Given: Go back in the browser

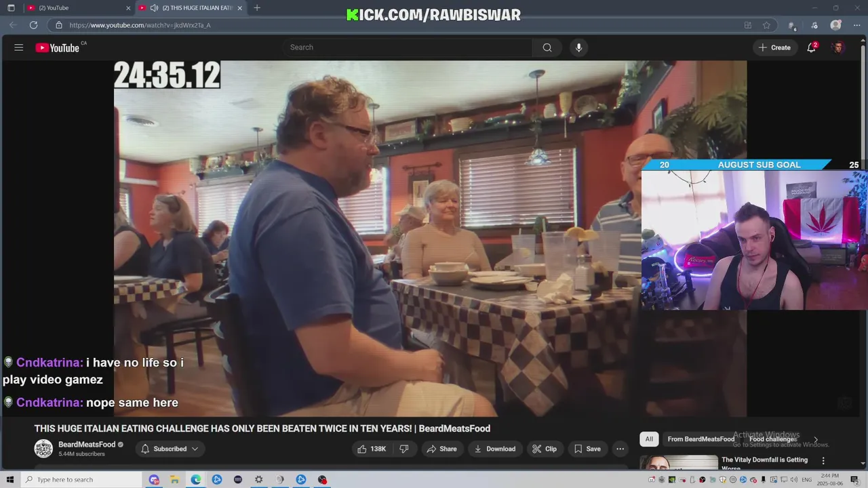Looking at the screenshot, I should pyautogui.click(x=13, y=25).
